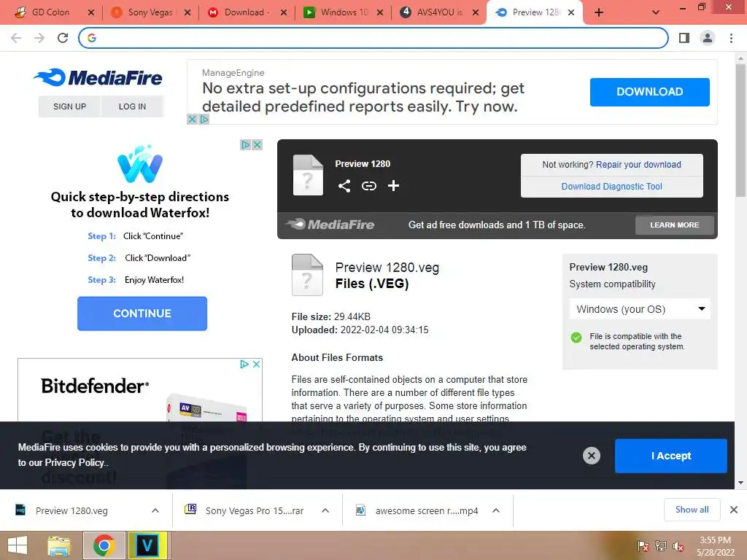
Task: Open Chrome three-dot menu
Action: [731, 38]
